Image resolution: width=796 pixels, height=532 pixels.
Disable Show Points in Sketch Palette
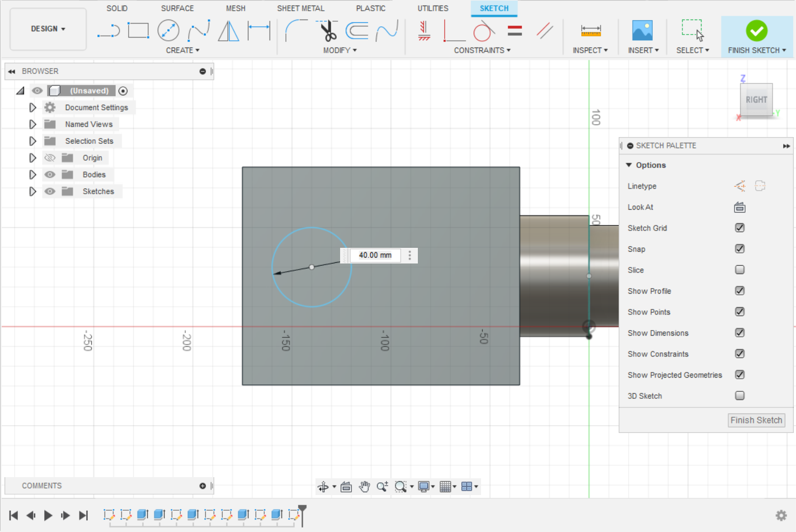(x=740, y=312)
